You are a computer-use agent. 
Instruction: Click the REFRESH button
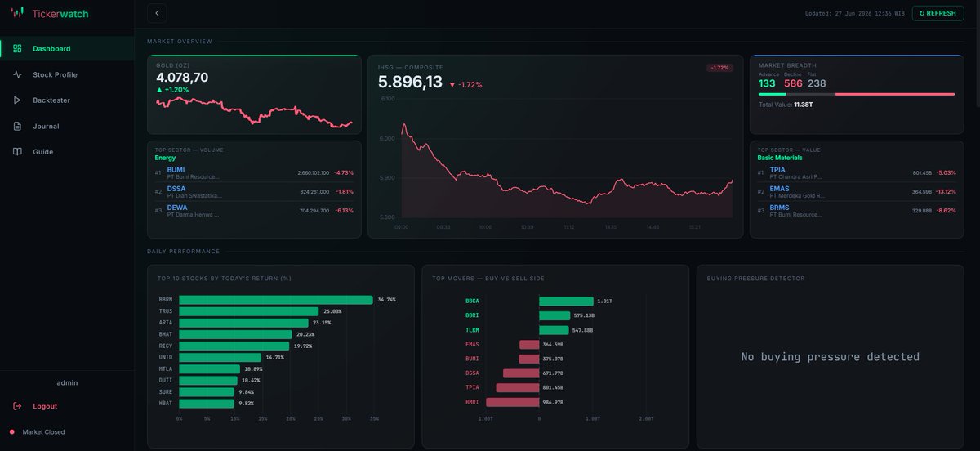(x=938, y=13)
